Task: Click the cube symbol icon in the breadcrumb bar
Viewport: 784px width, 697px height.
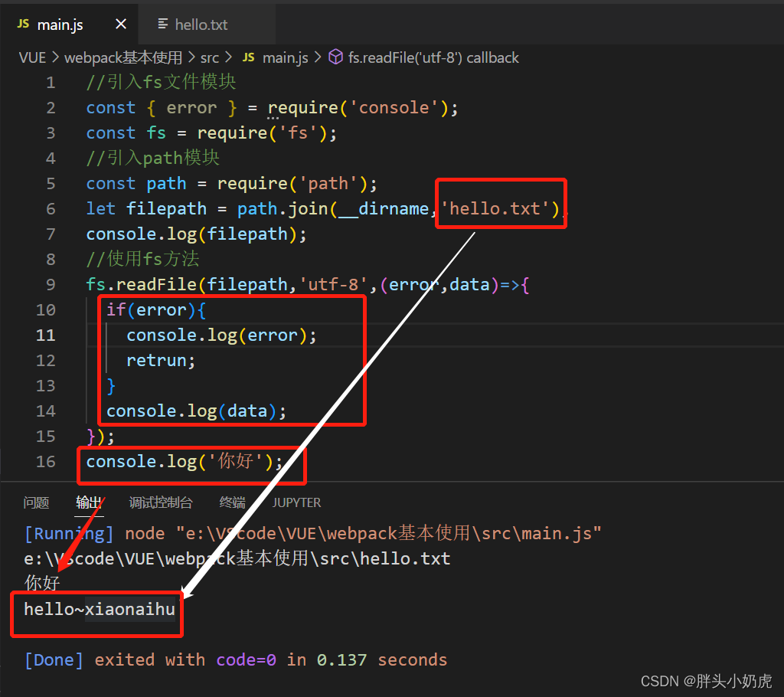Action: pos(335,57)
